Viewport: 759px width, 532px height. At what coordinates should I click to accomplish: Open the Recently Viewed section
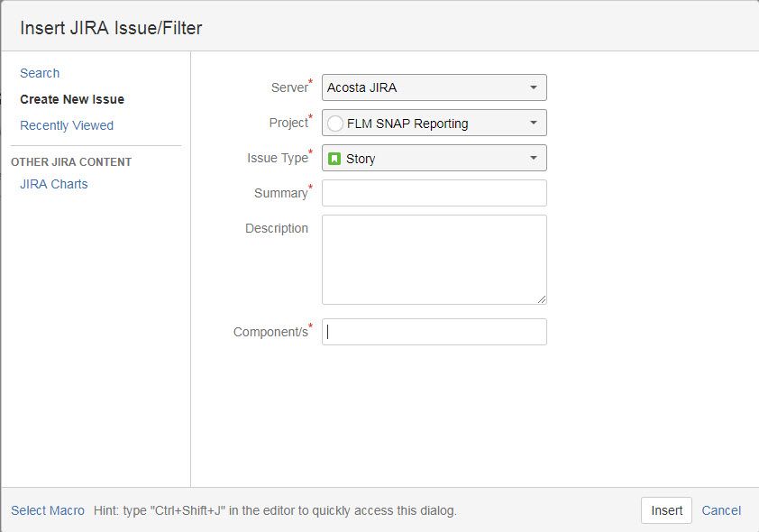(x=67, y=125)
